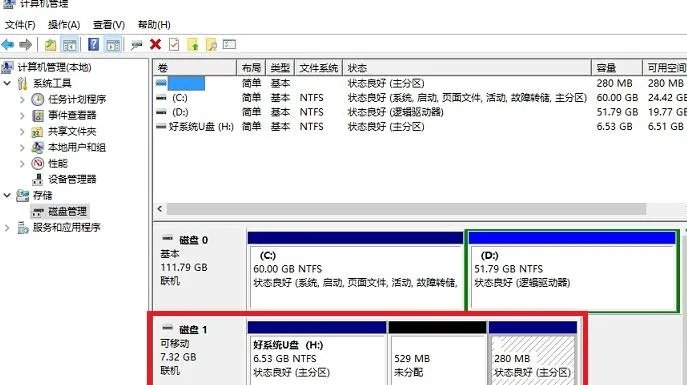The image size is (687, 385).
Task: Click the drive icon beside 好系统U盘 (H:) row
Action: click(x=161, y=127)
